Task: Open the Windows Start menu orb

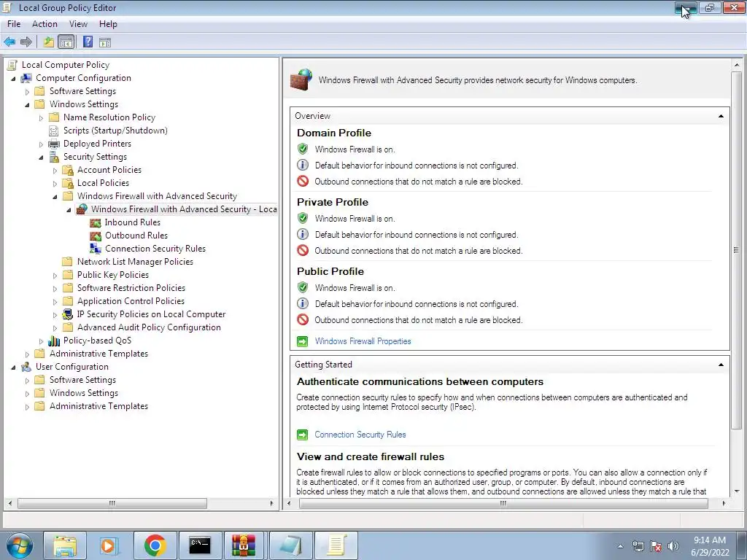Action: click(20, 545)
